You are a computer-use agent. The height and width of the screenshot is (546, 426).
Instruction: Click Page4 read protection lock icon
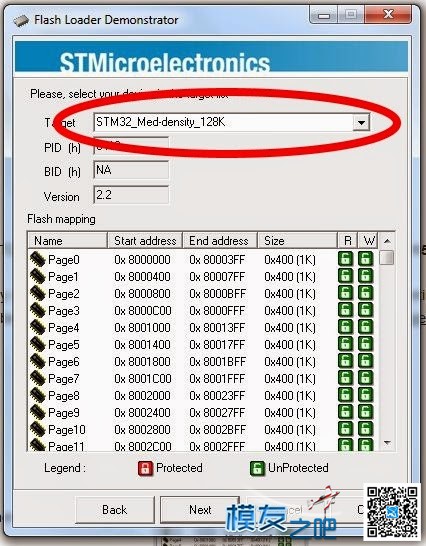tap(346, 327)
